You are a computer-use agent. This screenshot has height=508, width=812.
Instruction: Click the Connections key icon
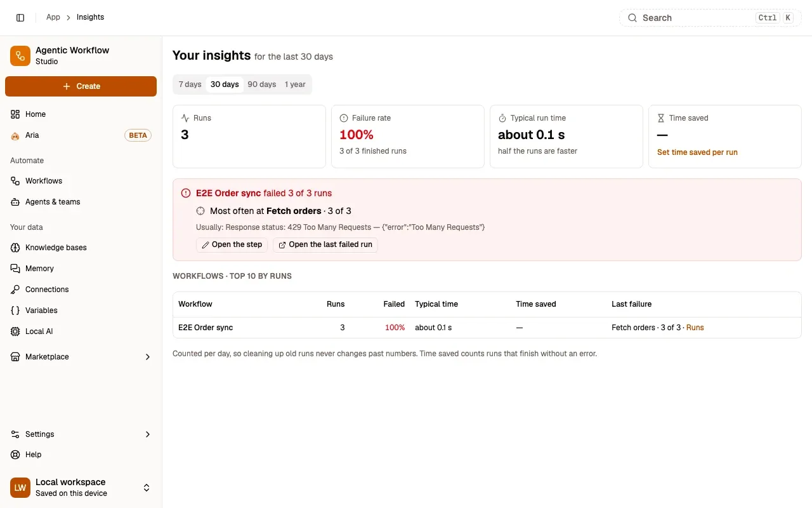(x=15, y=290)
